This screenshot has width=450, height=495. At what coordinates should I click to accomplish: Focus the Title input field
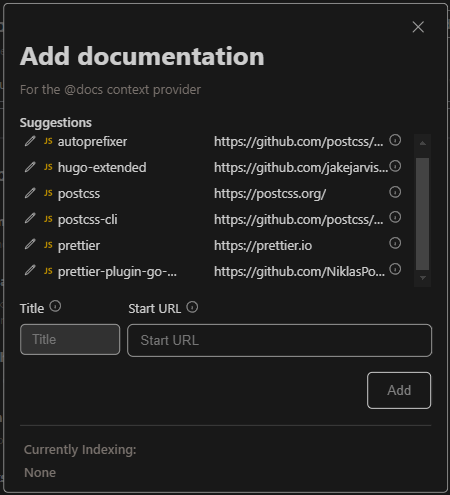(x=70, y=340)
